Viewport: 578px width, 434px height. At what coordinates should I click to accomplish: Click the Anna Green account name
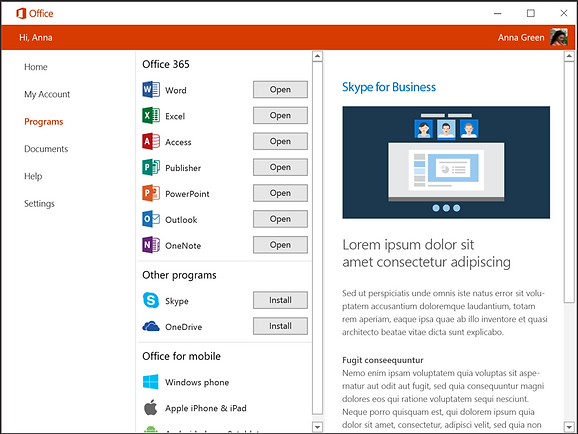pyautogui.click(x=521, y=38)
